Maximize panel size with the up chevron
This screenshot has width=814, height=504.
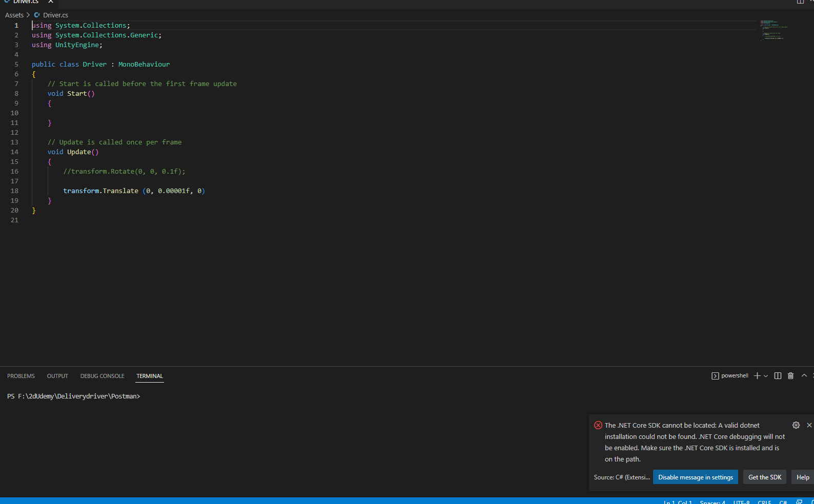tap(804, 376)
